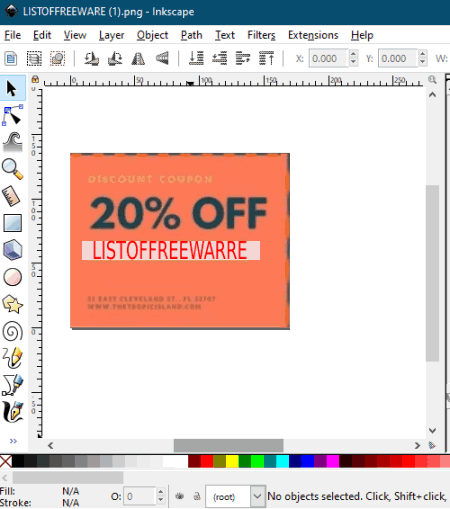Select the Node editing tool
Viewport: 450px width, 509px height.
(x=12, y=115)
